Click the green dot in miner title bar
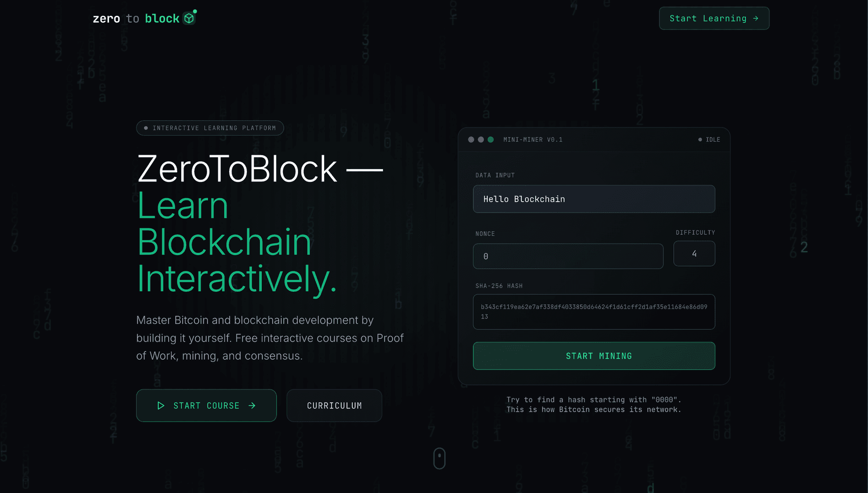This screenshot has height=493, width=868. 491,140
